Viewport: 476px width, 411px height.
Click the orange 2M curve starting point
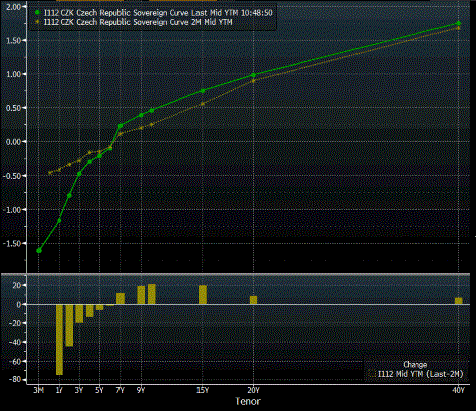click(x=50, y=173)
